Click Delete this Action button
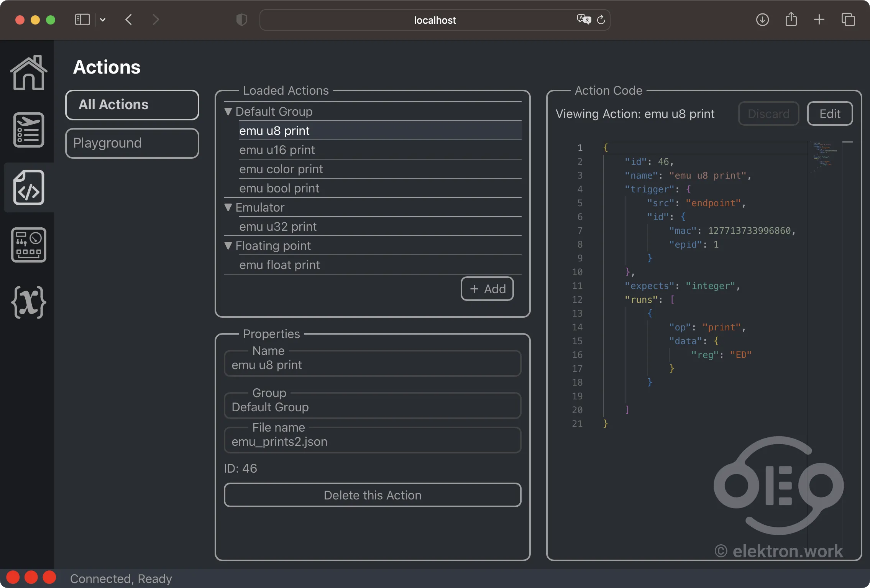This screenshot has height=588, width=870. pos(373,495)
